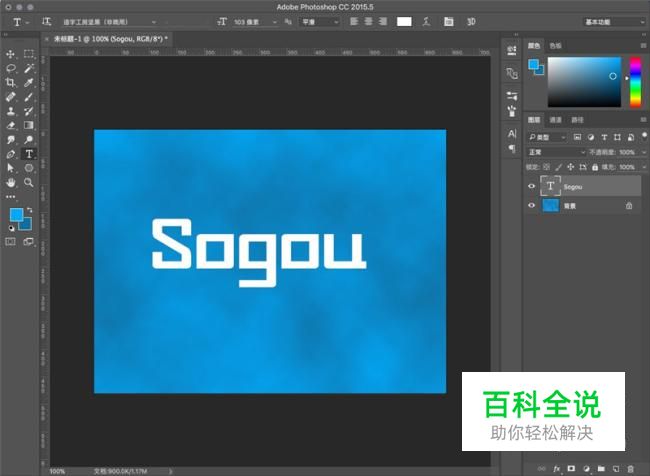Select the Horizontal Type tool
This screenshot has height=476, width=650.
point(29,154)
